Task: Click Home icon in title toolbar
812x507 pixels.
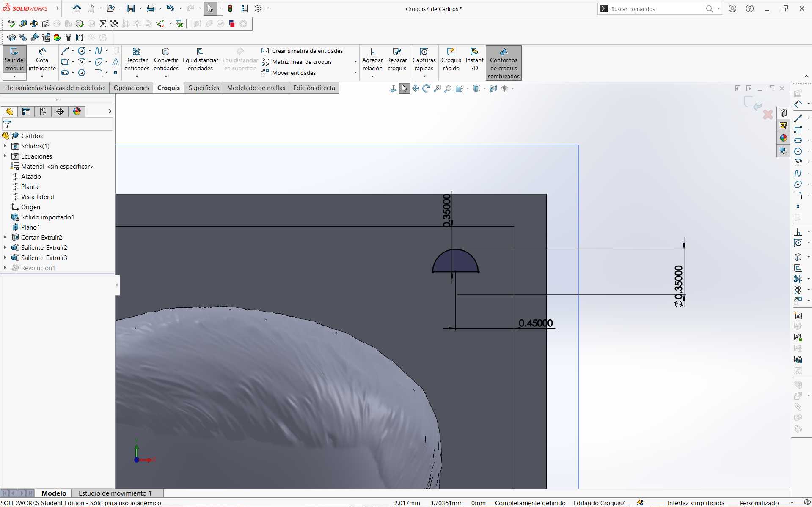Action: point(77,8)
